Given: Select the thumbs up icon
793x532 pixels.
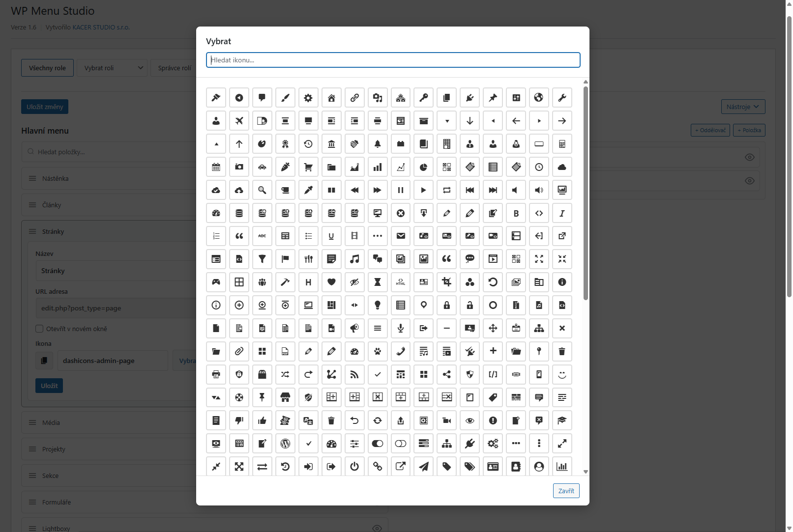Looking at the screenshot, I should coord(262,420).
